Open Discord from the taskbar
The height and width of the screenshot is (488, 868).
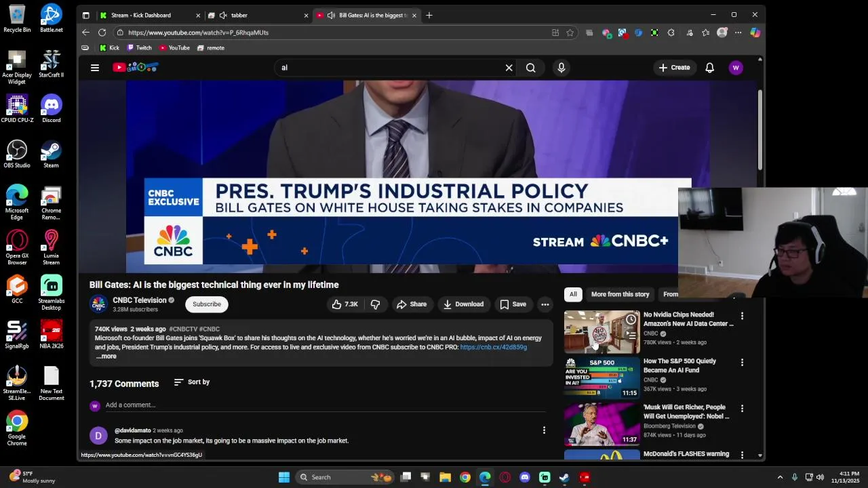click(525, 477)
